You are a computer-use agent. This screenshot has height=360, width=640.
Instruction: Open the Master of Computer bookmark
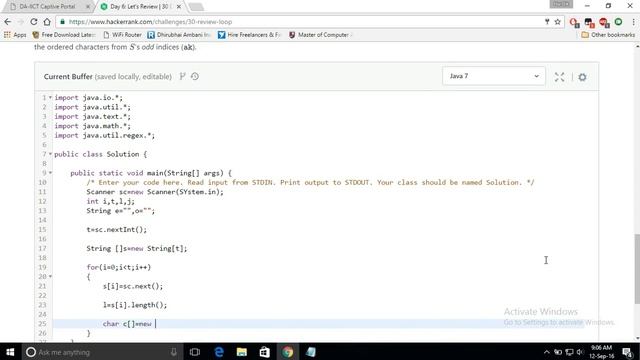click(x=320, y=35)
